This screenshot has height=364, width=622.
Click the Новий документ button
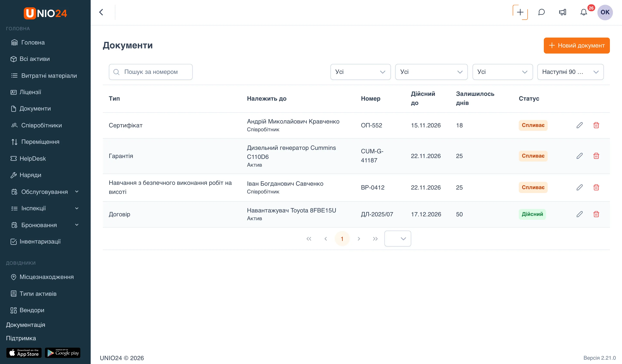577,45
